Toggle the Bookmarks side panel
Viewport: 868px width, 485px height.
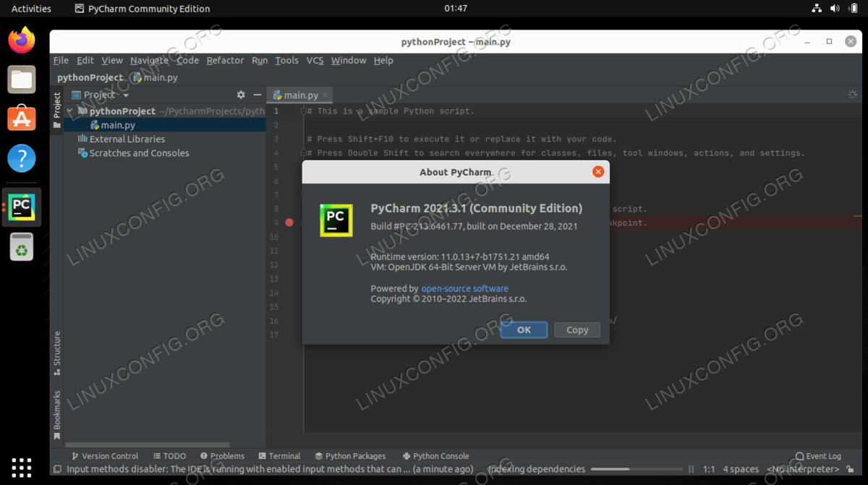click(x=56, y=415)
